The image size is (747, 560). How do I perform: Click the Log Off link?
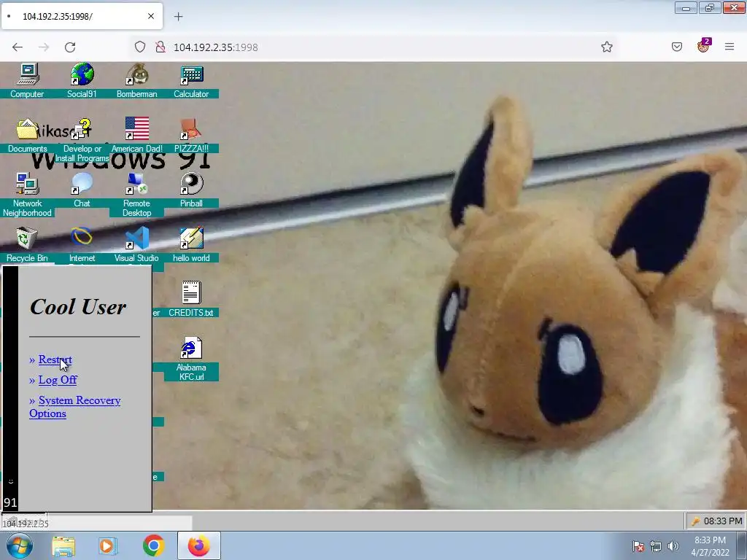pos(58,380)
